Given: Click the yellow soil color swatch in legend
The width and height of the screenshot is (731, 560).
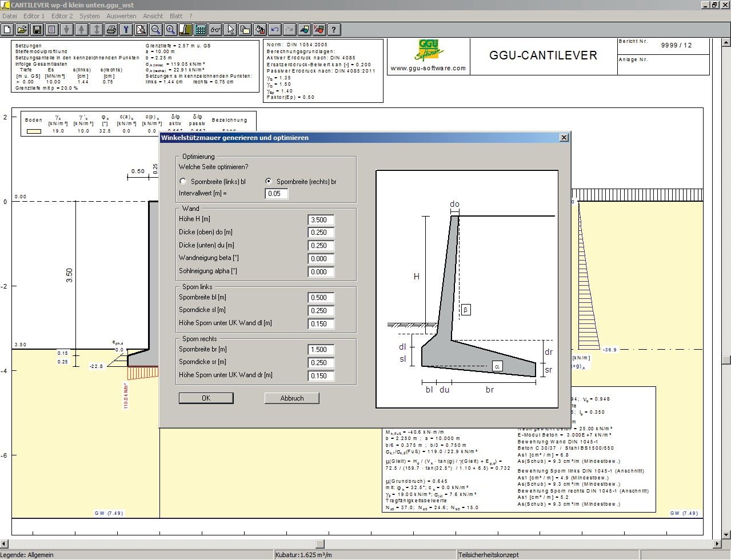Looking at the screenshot, I should (34, 131).
